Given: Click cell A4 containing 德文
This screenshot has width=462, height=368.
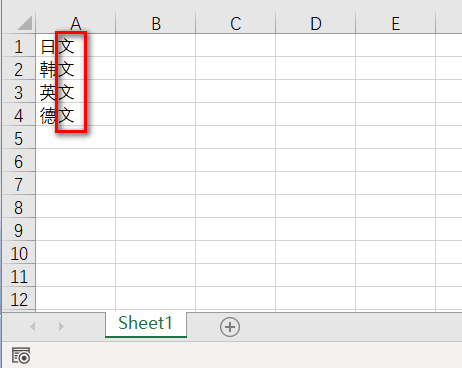Looking at the screenshot, I should click(x=76, y=114).
